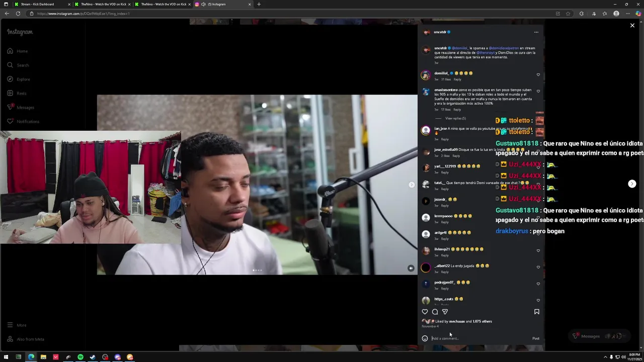Like https_coats comment with heart
The image size is (644, 362).
(x=538, y=300)
